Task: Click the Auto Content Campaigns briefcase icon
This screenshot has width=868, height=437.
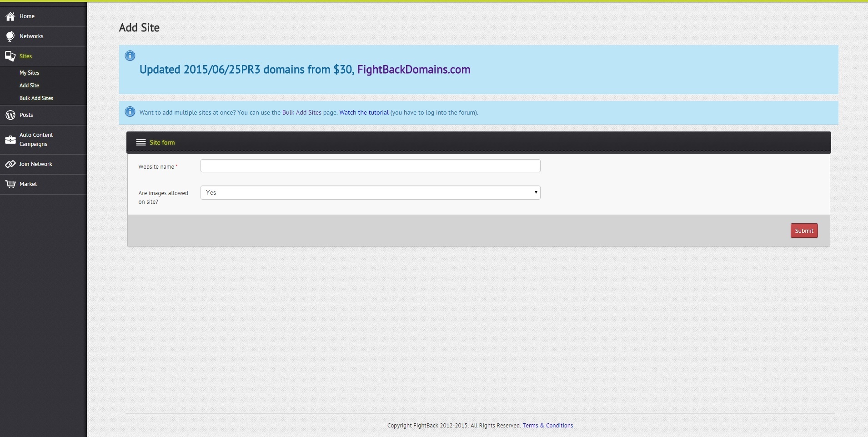Action: [x=10, y=140]
